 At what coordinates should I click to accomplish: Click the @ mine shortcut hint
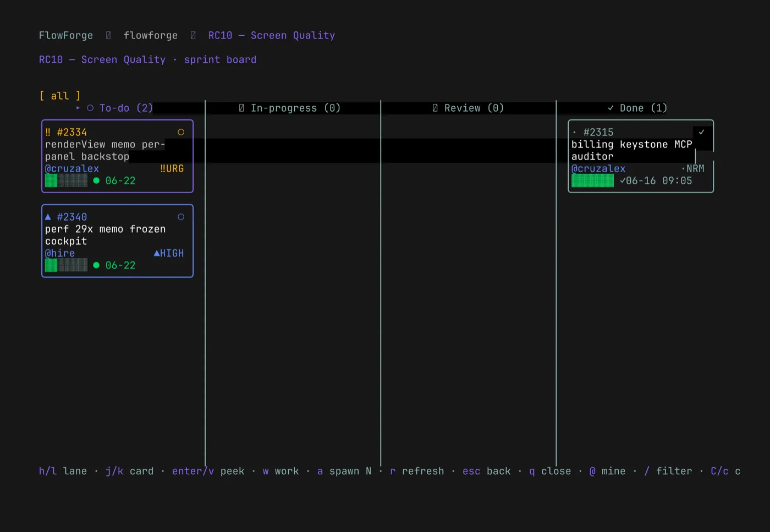pyautogui.click(x=608, y=471)
